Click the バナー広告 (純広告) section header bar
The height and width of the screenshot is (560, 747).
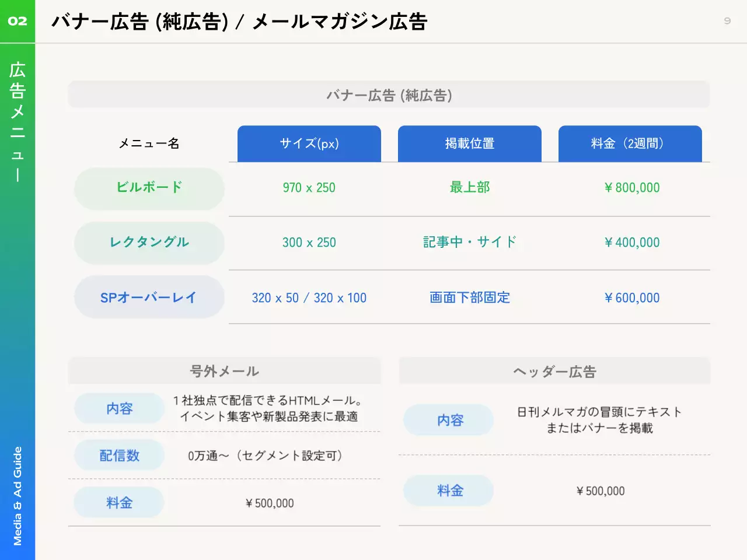pyautogui.click(x=389, y=95)
